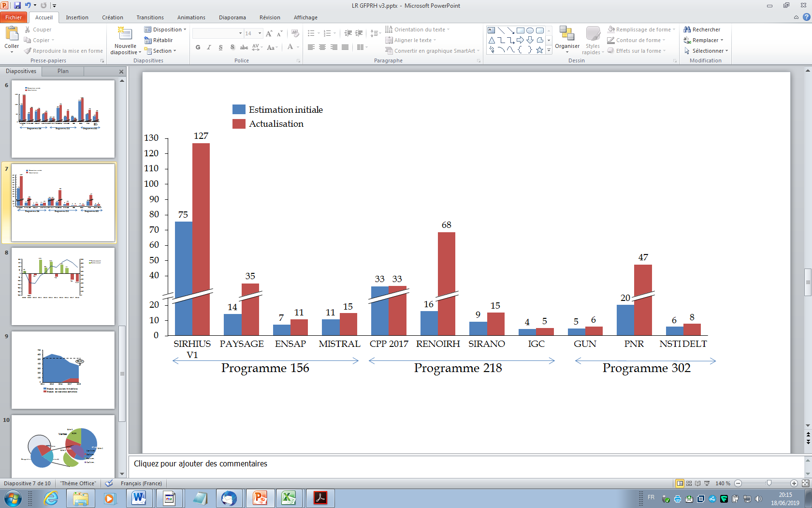Switch to the Plan outline tab
The width and height of the screenshot is (812, 508).
click(x=63, y=71)
